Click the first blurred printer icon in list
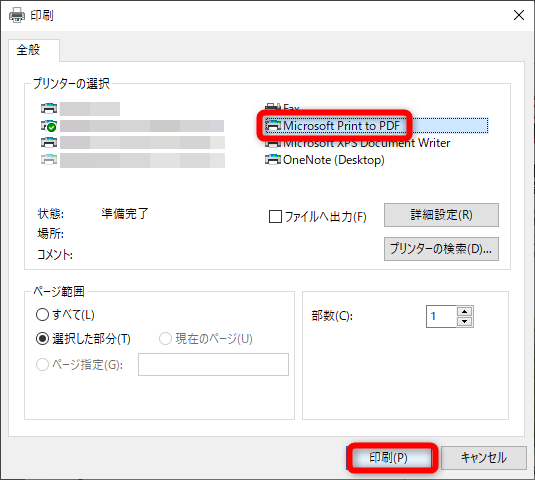Viewport: 535px width, 480px height. point(49,108)
